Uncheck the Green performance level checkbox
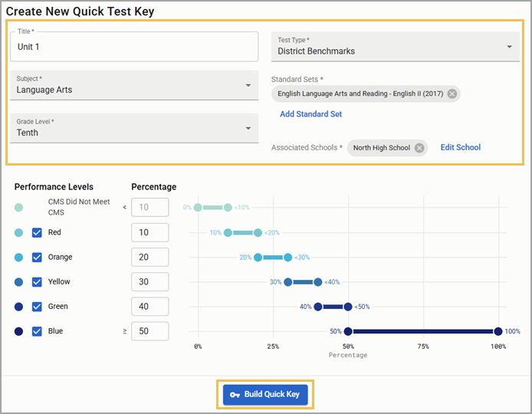Image resolution: width=532 pixels, height=414 pixels. pos(37,307)
